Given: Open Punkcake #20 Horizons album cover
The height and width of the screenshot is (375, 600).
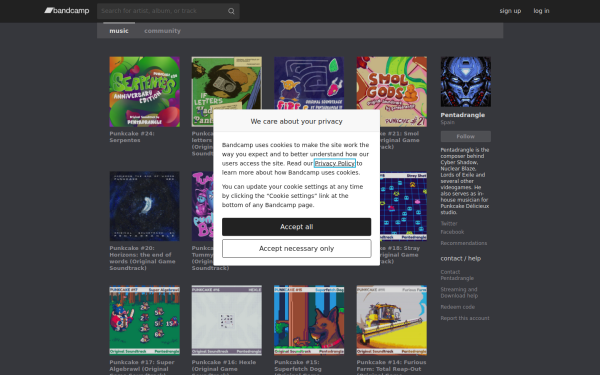Looking at the screenshot, I should click(144, 206).
